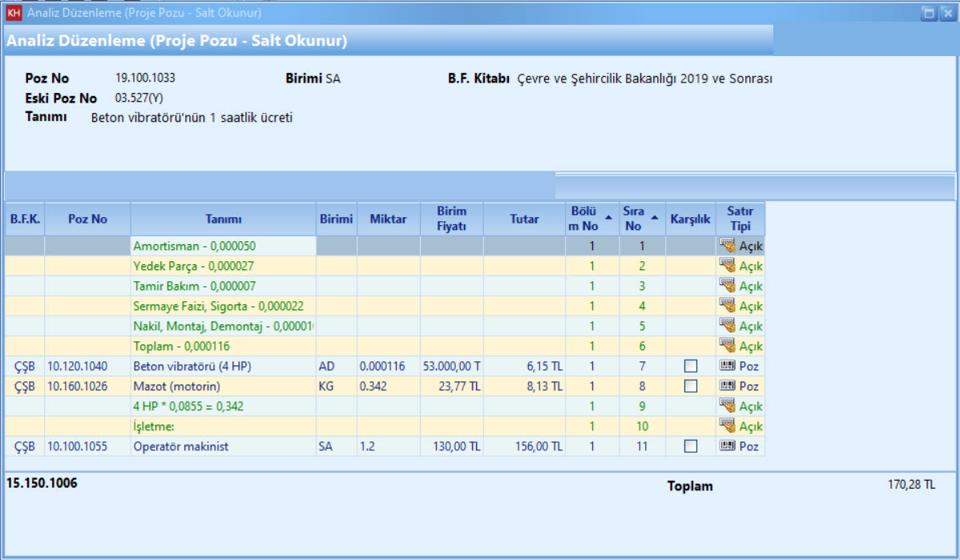The height and width of the screenshot is (560, 960).
Task: Click the Poz type icon for Operatör makinist
Action: pos(728,446)
